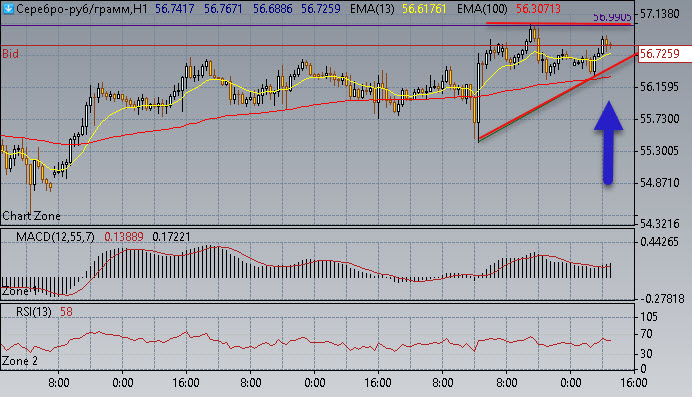Select the red ascending trend line

pos(558,97)
